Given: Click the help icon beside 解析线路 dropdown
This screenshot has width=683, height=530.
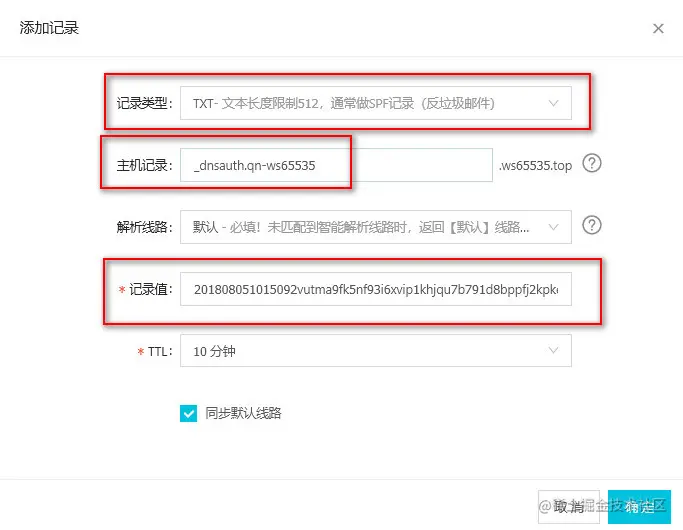Looking at the screenshot, I should click(592, 225).
